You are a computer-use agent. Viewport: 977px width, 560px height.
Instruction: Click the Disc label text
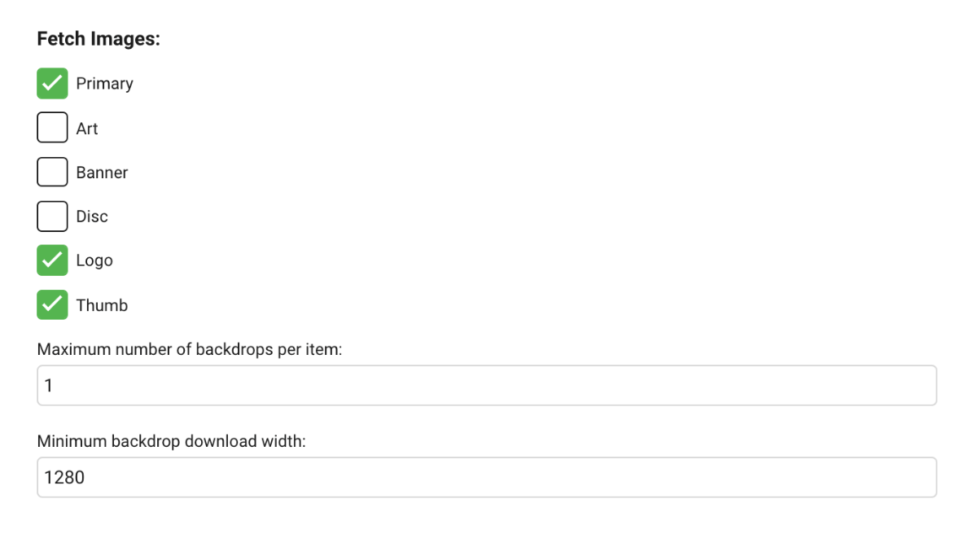92,217
